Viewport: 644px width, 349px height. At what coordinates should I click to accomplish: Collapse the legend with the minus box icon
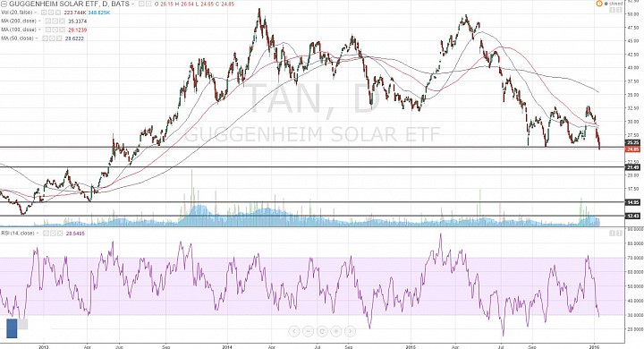[4, 4]
